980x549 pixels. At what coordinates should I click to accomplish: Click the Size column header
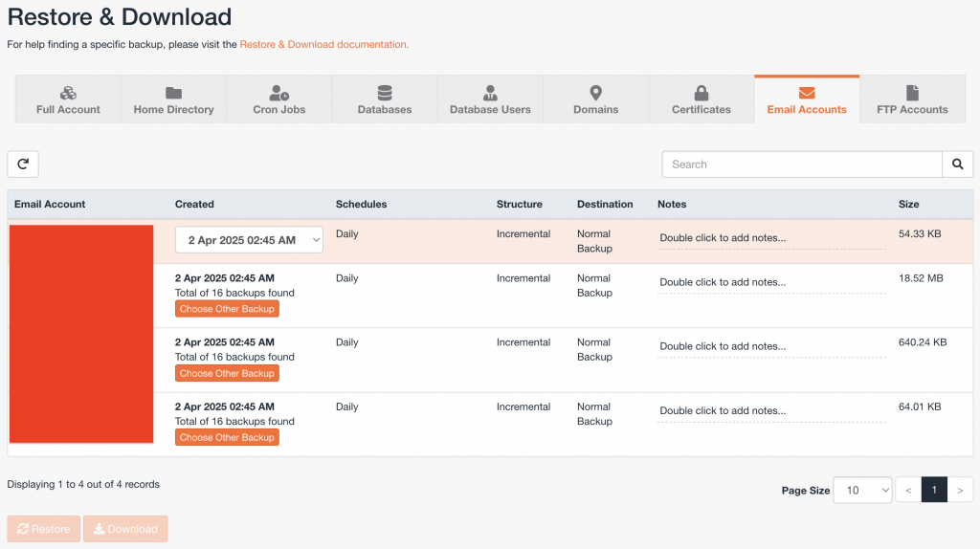click(x=909, y=205)
